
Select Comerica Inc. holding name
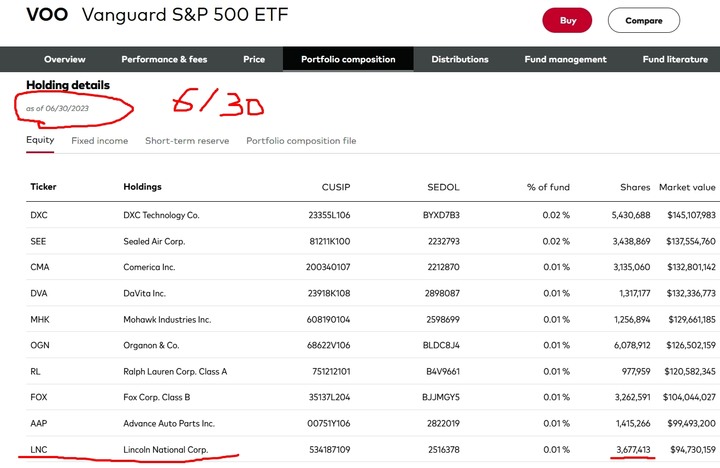click(149, 267)
